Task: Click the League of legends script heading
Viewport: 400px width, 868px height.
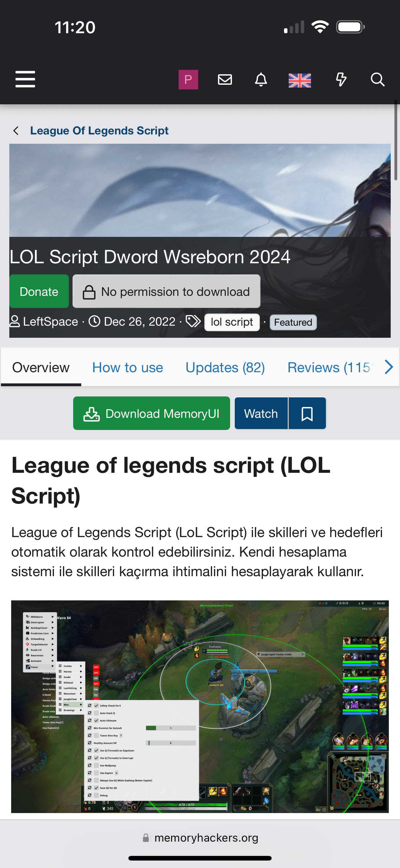Action: click(171, 481)
